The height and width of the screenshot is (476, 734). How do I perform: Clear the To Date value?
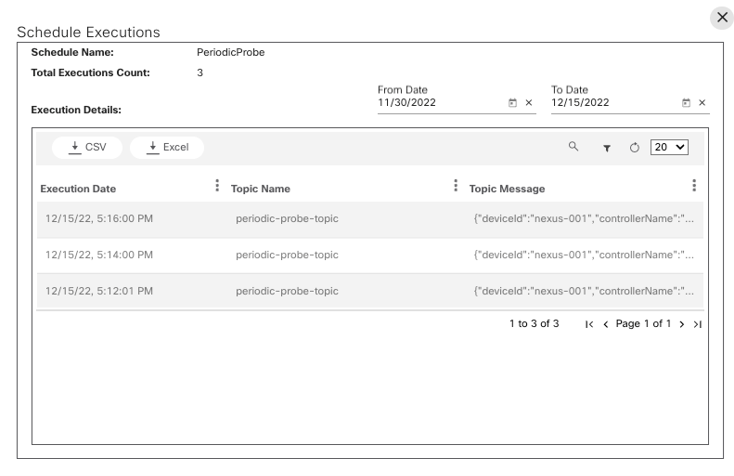pos(702,103)
